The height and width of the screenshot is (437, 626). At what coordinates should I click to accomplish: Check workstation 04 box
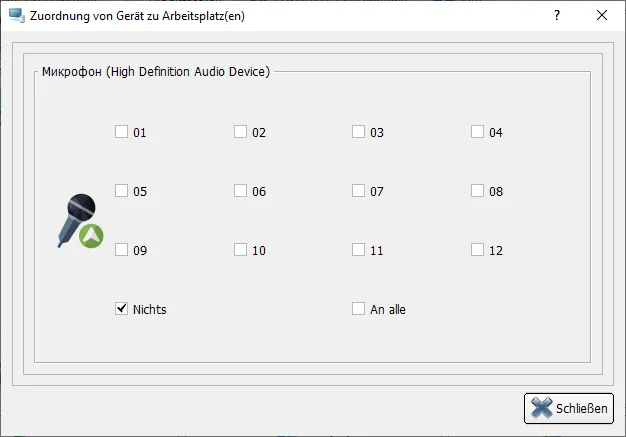click(478, 131)
